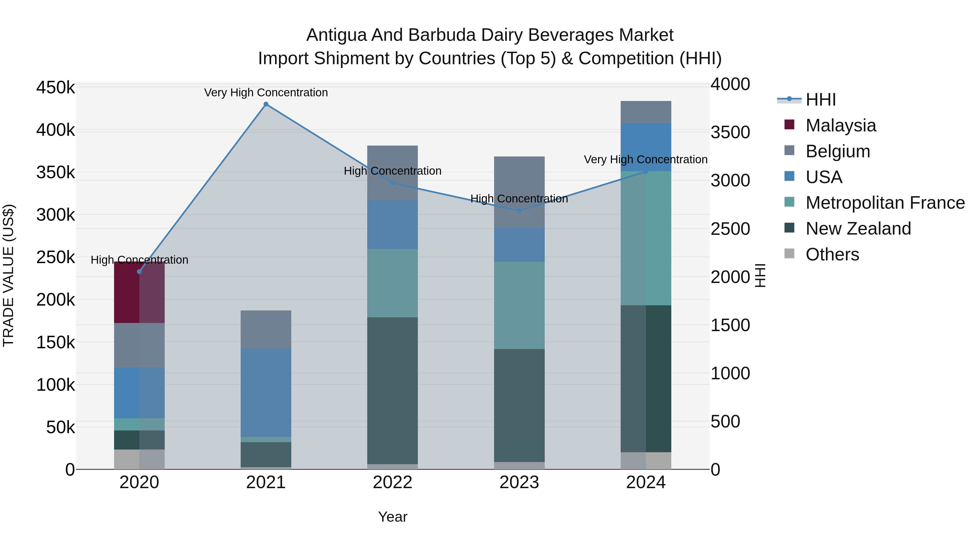This screenshot has width=980, height=551.
Task: Click the New Zealand segment in 2024 bar
Action: point(646,379)
